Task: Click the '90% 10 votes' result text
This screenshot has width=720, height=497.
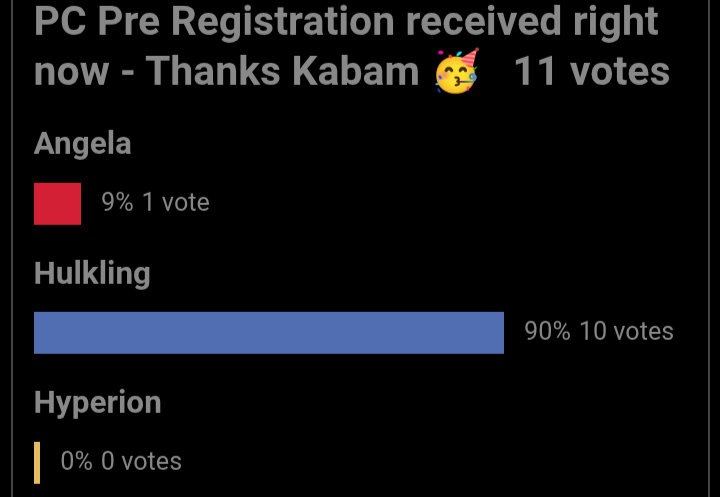Action: (x=599, y=331)
